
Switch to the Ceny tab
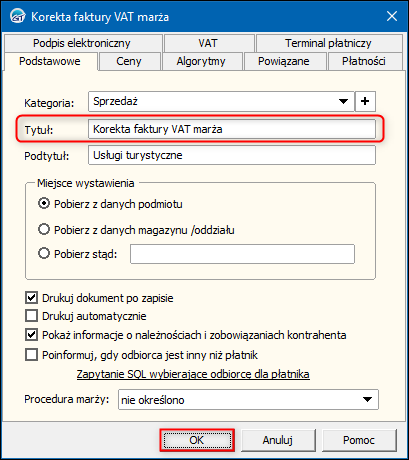pos(129,61)
